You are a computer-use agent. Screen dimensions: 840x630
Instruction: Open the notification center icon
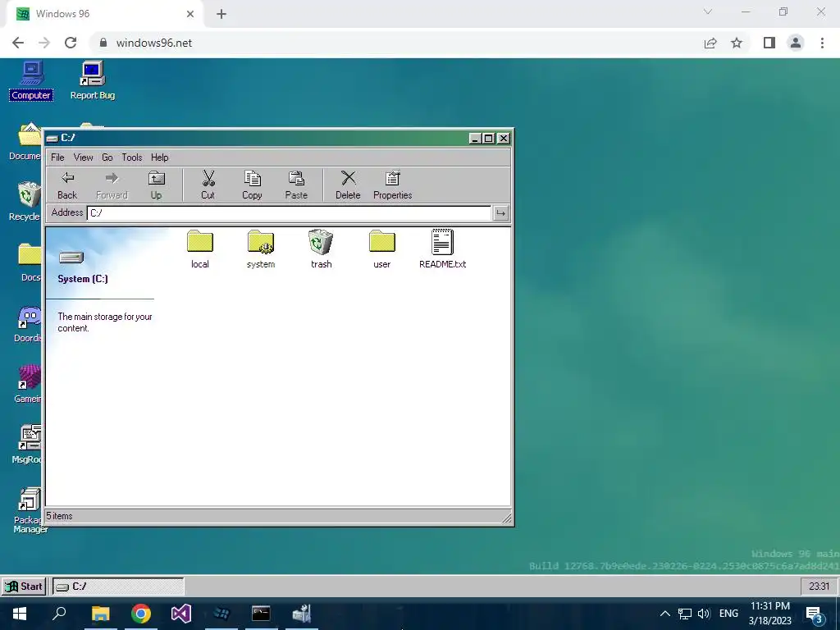pyautogui.click(x=814, y=615)
